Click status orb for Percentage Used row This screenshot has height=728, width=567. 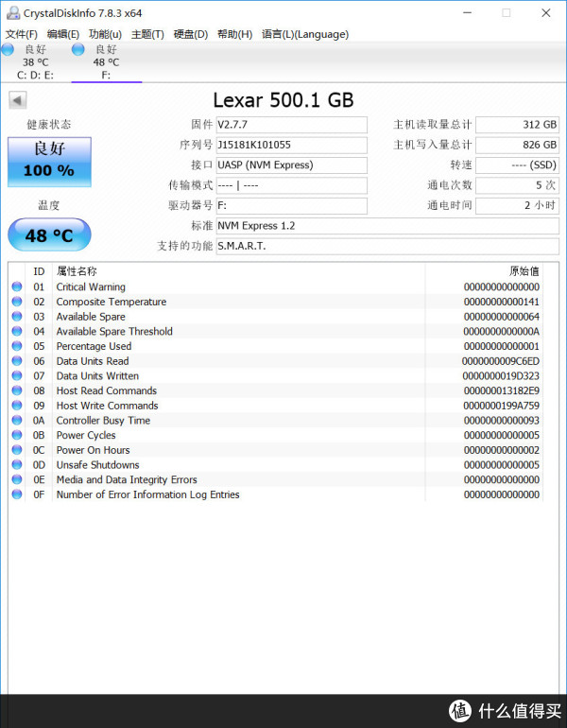17,346
